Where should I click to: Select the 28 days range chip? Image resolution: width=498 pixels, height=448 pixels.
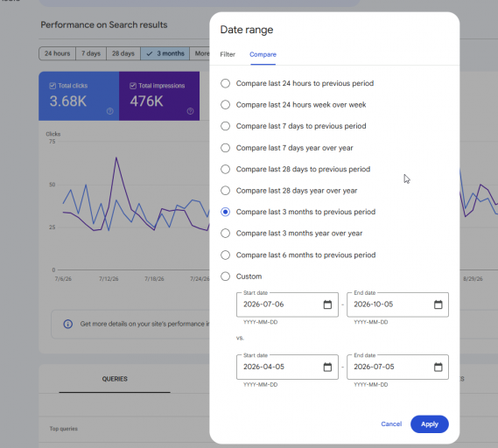123,53
